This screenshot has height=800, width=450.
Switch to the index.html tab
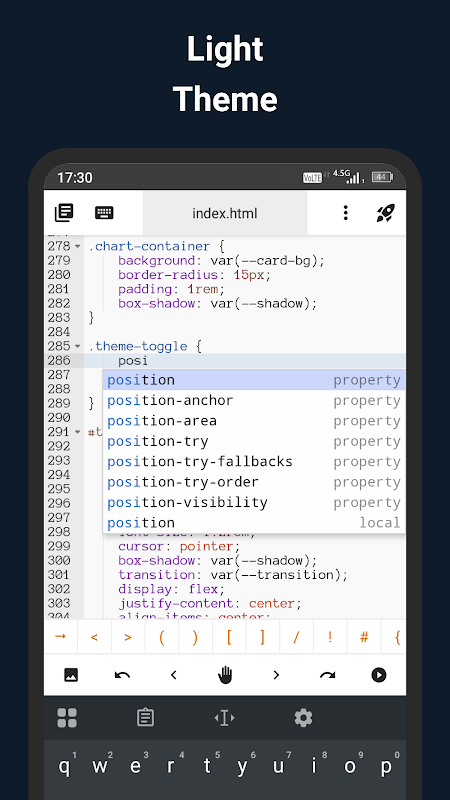[x=225, y=213]
